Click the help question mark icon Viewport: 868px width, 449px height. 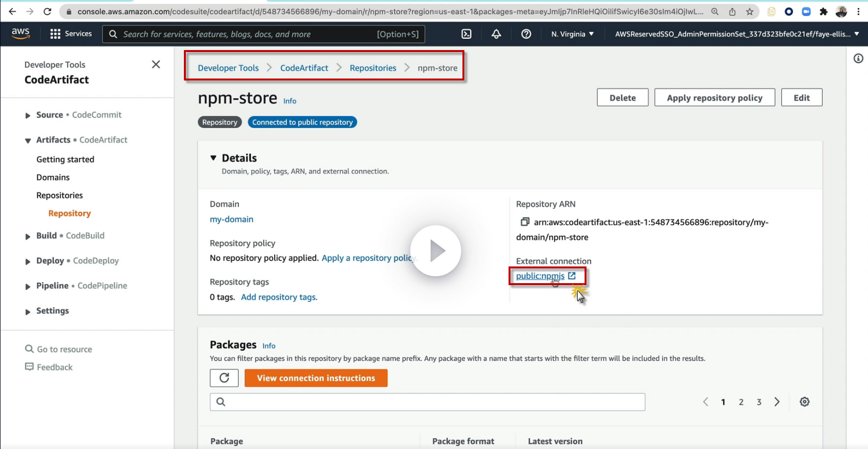pos(526,34)
